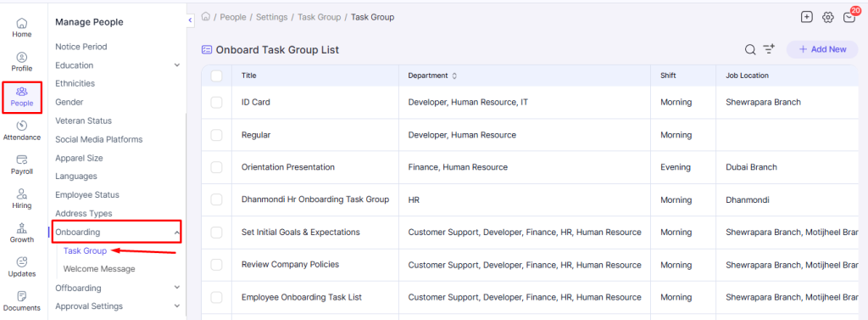This screenshot has height=320, width=868.
Task: Check the Orientation Presentation row checkbox
Action: point(216,167)
